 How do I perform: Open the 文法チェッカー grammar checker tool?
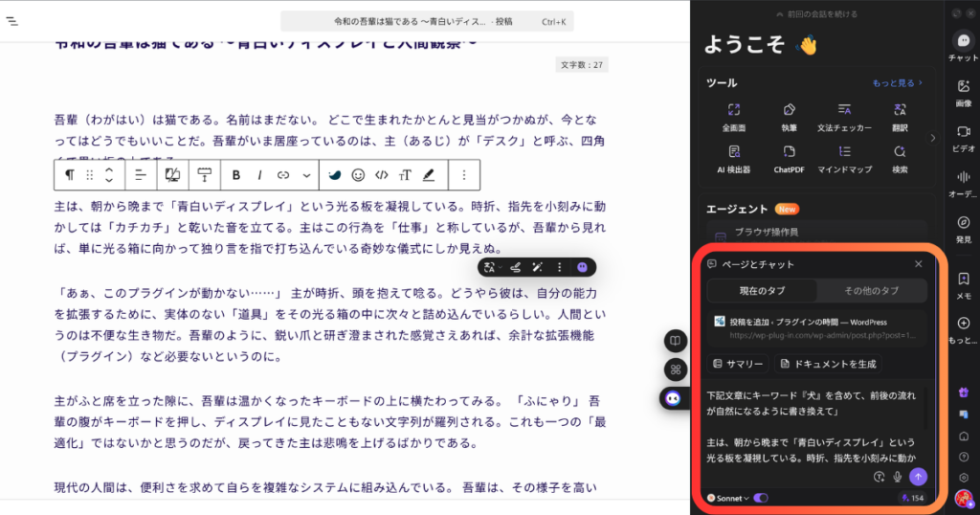tap(843, 116)
